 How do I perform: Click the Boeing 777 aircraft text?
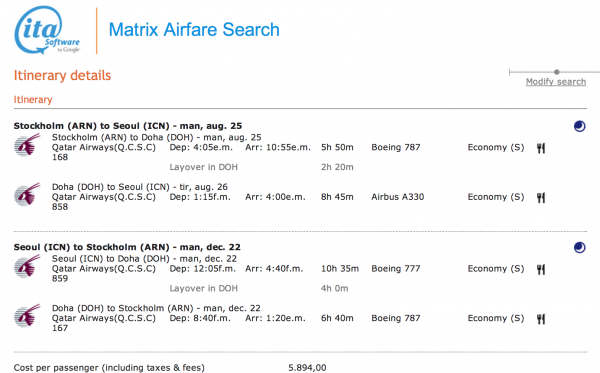(396, 269)
